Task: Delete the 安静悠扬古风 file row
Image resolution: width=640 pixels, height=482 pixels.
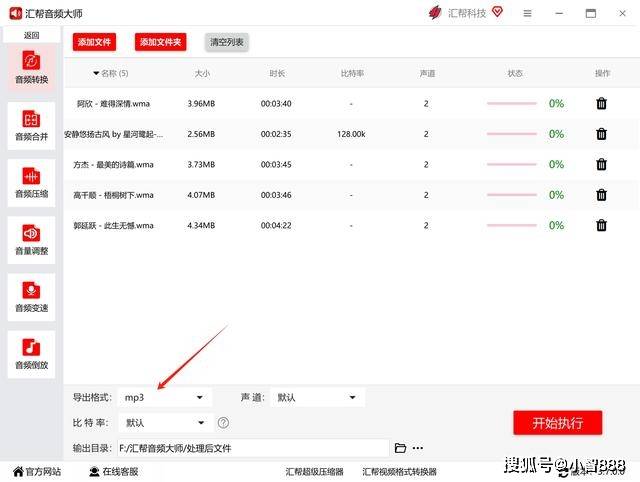Action: [x=601, y=134]
